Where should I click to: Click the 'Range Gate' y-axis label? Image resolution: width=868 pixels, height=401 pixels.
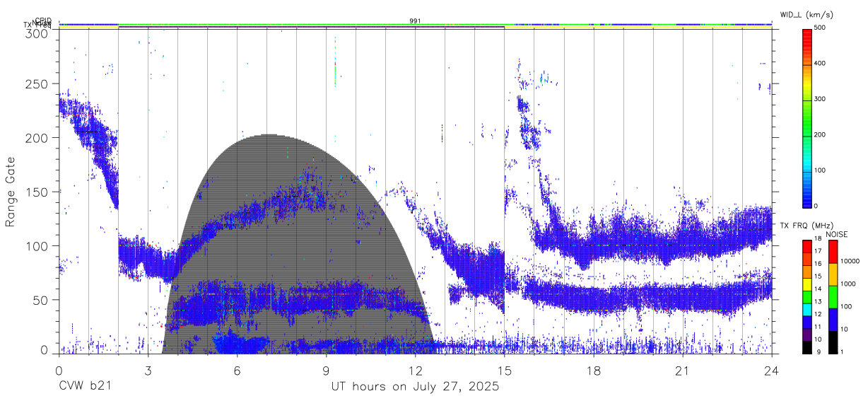(x=11, y=192)
